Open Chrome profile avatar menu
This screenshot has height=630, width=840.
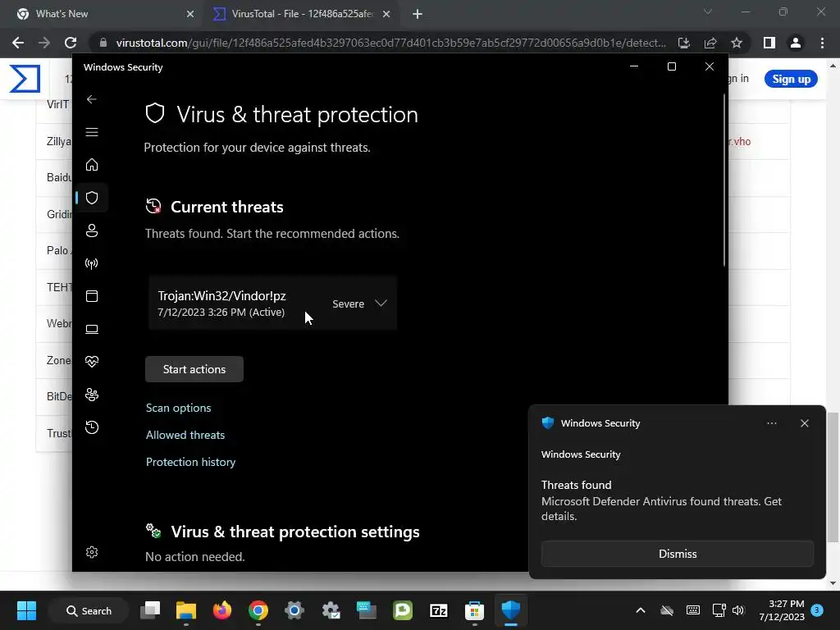point(796,43)
